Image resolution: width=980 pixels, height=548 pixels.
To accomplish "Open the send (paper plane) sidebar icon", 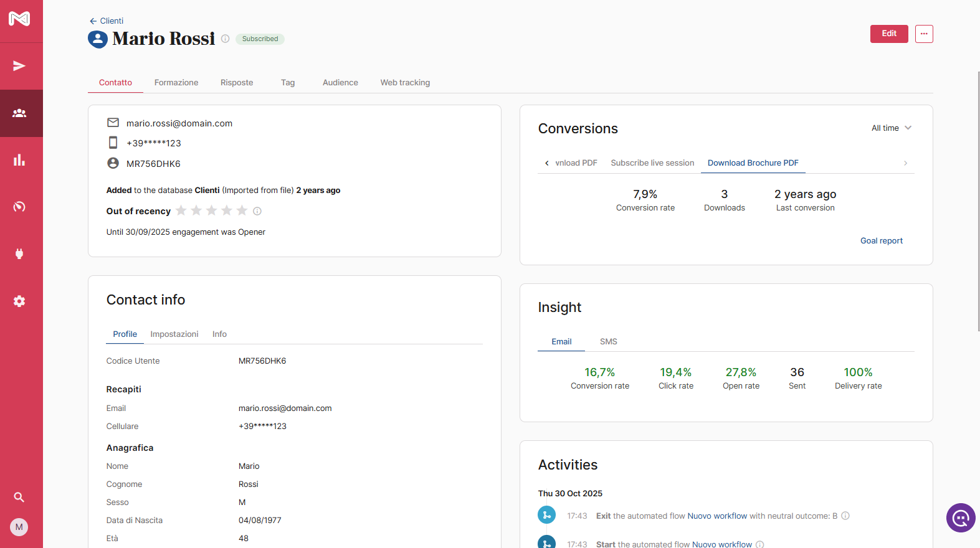I will click(19, 66).
